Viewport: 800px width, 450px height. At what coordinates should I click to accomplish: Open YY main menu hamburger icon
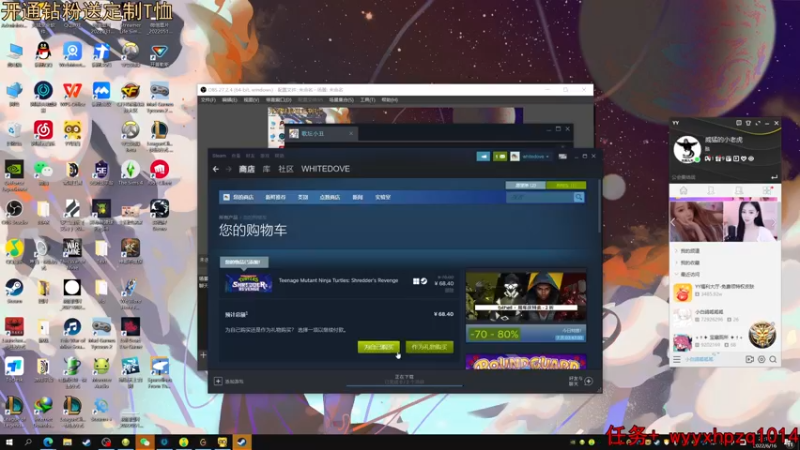click(x=677, y=360)
